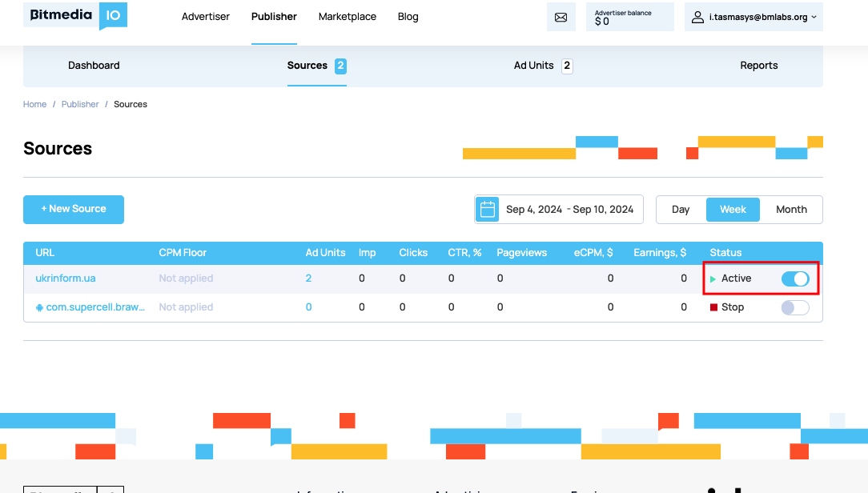
Task: Click the Bitmedia IO logo
Action: (74, 15)
